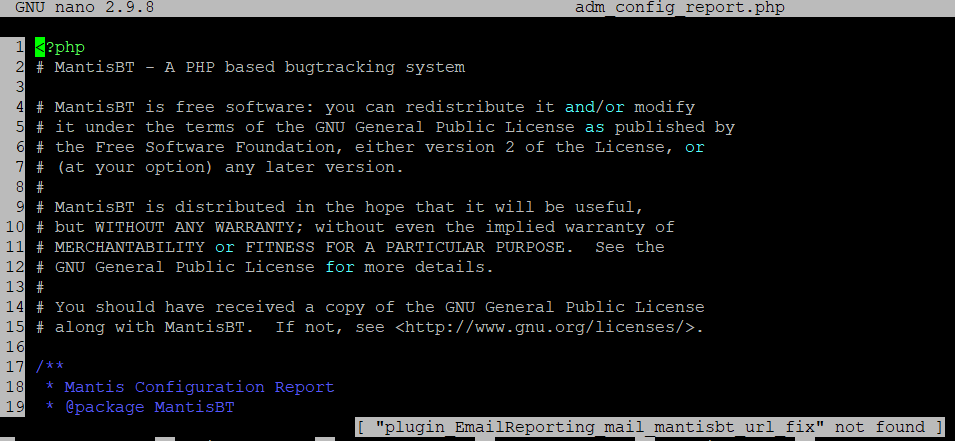Click the '@package MantisBT' docblock line
Screen dimensions: 955x441
[148, 407]
